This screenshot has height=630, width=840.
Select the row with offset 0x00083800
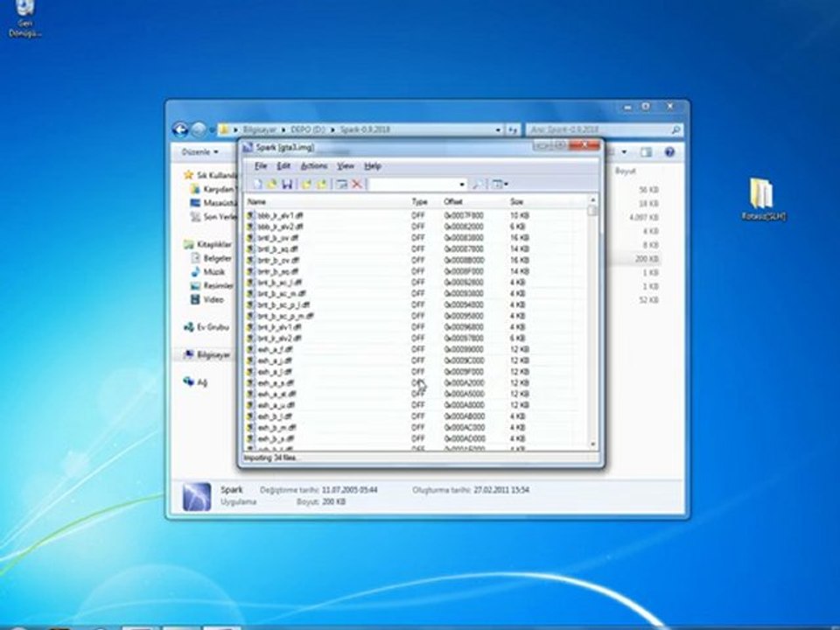pyautogui.click(x=415, y=238)
